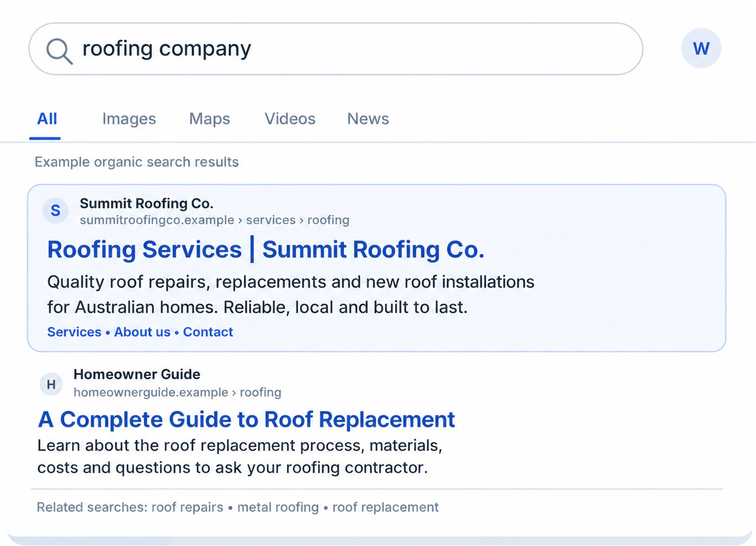Click the About us sitelink
The height and width of the screenshot is (546, 756).
point(142,332)
